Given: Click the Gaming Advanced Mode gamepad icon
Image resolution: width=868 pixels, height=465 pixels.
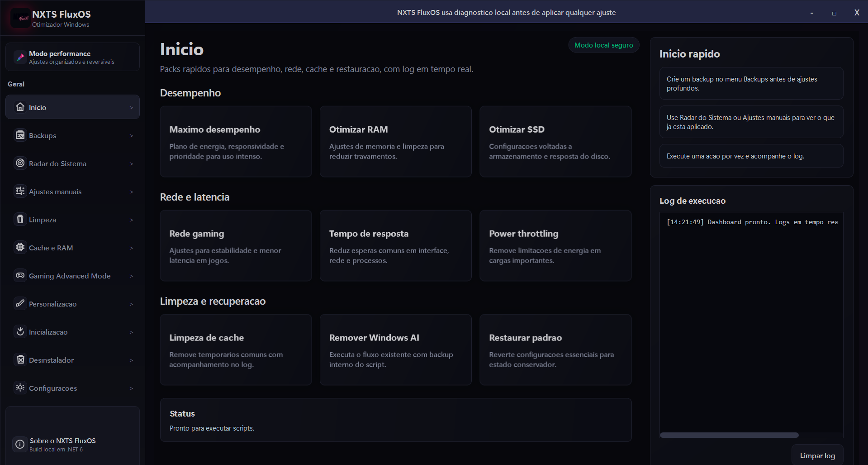Looking at the screenshot, I should pyautogui.click(x=20, y=275).
